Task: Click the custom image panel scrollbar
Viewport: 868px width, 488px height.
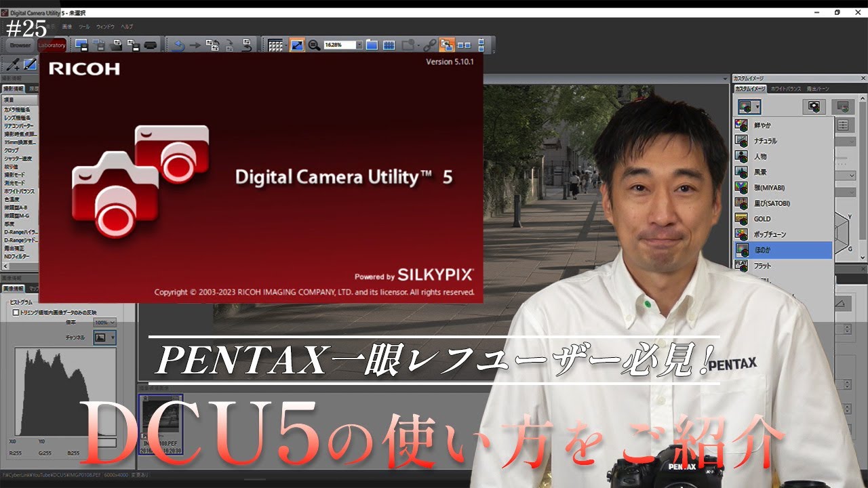Action: pos(863,169)
